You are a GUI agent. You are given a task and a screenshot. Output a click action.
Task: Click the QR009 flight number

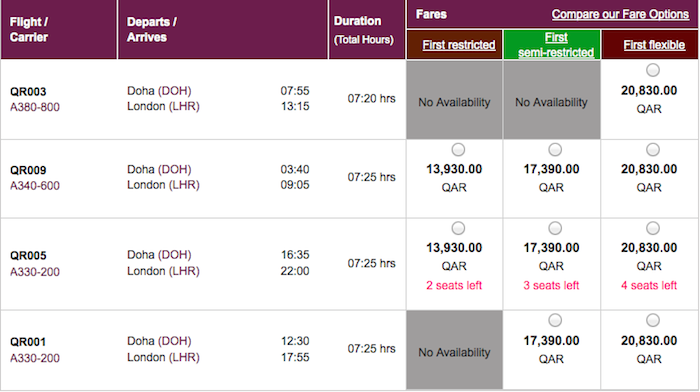[x=28, y=170]
